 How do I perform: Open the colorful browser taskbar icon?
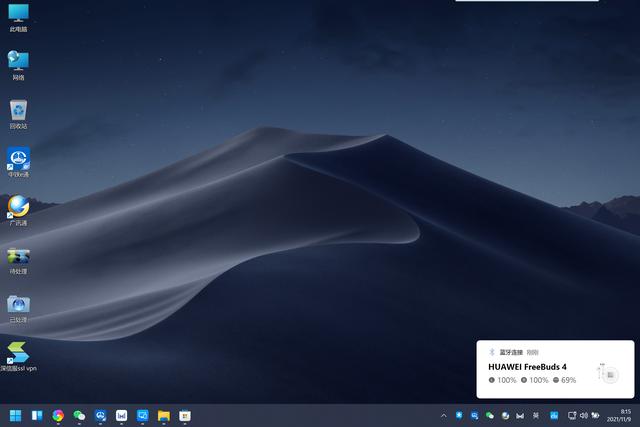(x=58, y=416)
